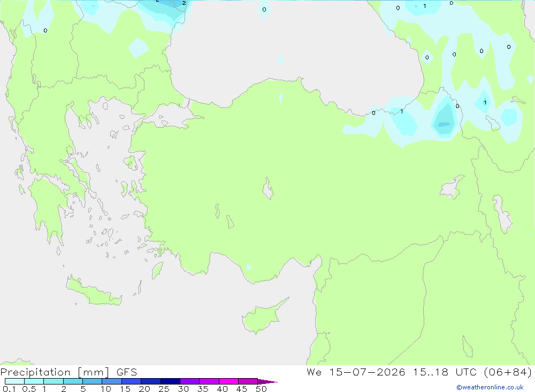This screenshot has height=392, width=535.
Task: Select the 30–35 mm purple legend swatch
Action: [189, 381]
